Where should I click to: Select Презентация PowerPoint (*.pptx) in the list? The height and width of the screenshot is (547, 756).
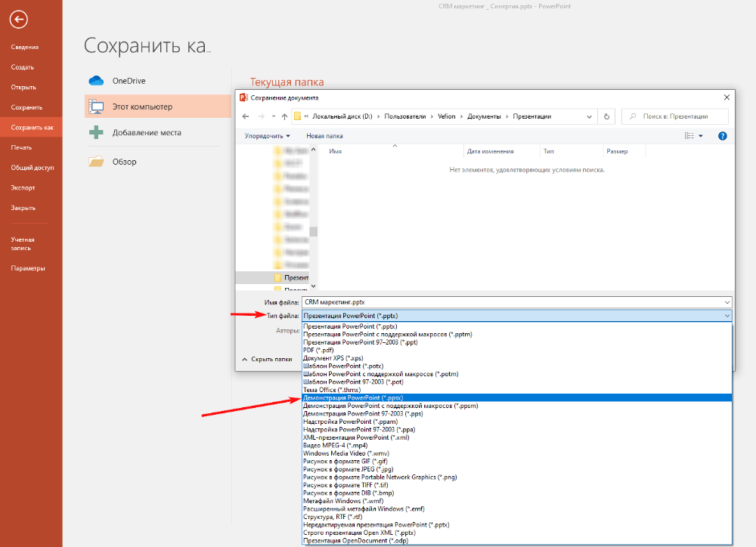[517, 326]
